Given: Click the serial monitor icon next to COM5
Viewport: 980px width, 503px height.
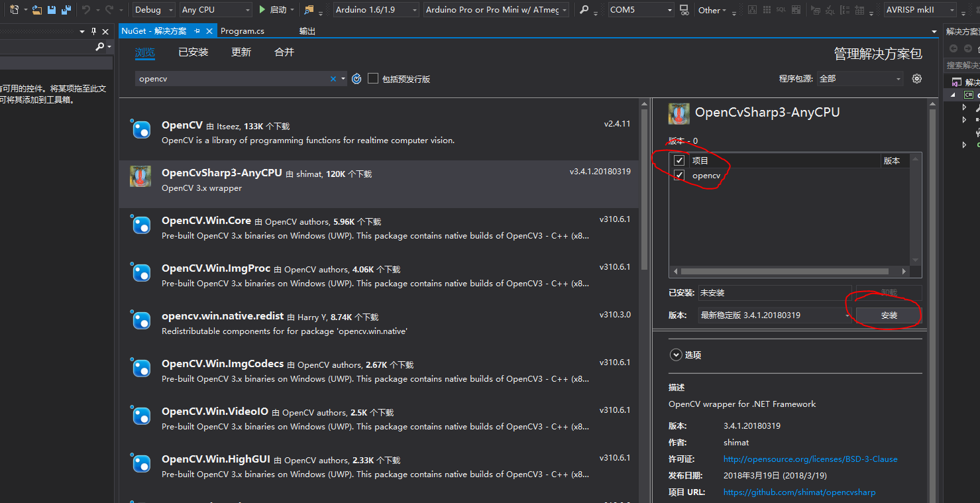Looking at the screenshot, I should click(684, 10).
